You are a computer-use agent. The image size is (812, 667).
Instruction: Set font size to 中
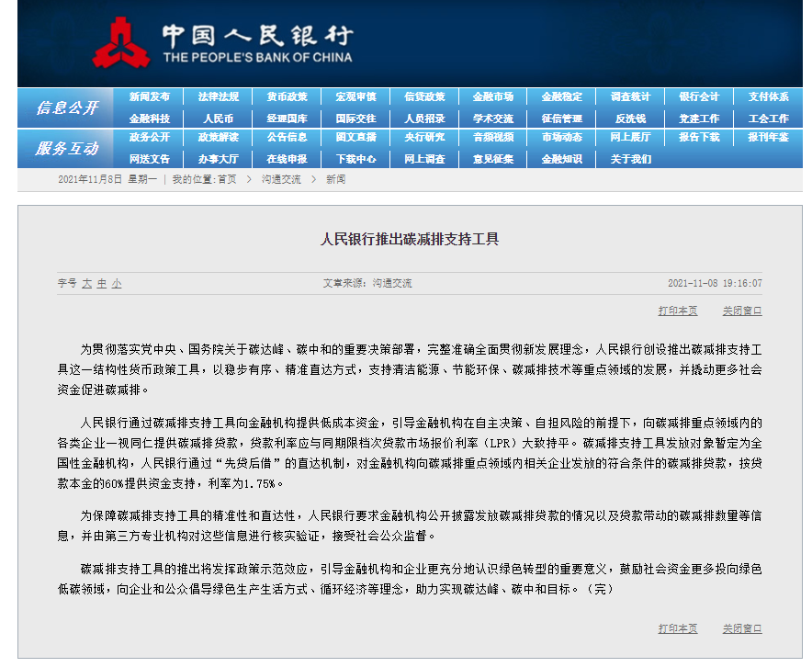pos(102,283)
